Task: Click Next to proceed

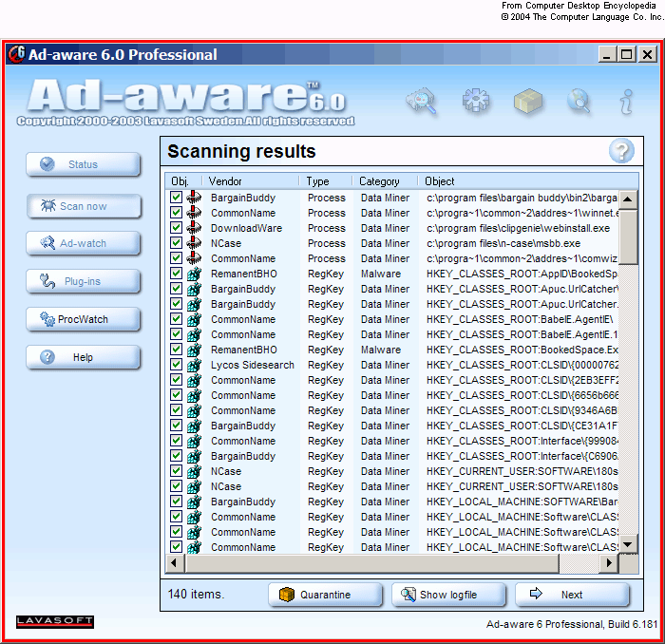Action: (x=572, y=595)
